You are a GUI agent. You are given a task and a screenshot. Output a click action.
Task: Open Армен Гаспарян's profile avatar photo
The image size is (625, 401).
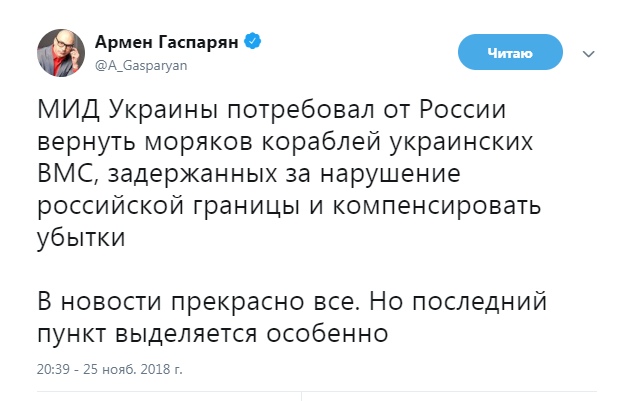click(x=61, y=53)
